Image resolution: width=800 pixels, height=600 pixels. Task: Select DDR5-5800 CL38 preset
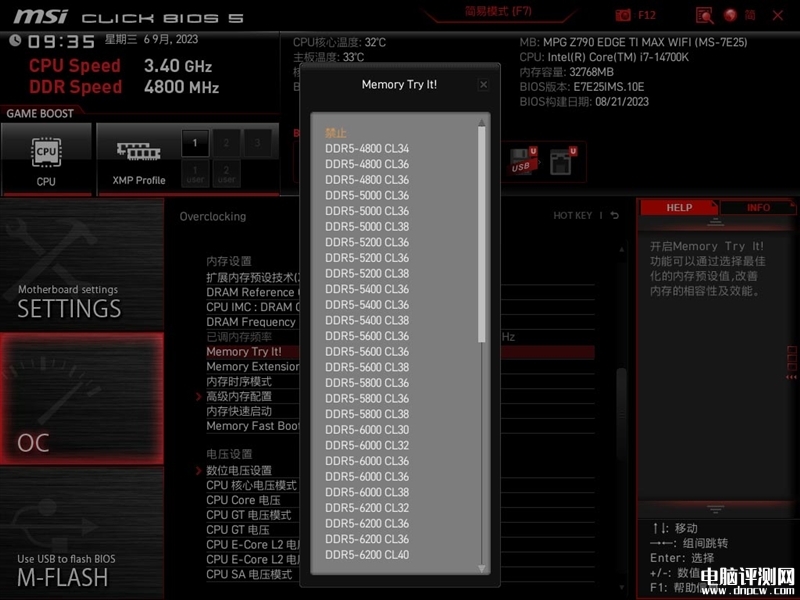click(367, 414)
